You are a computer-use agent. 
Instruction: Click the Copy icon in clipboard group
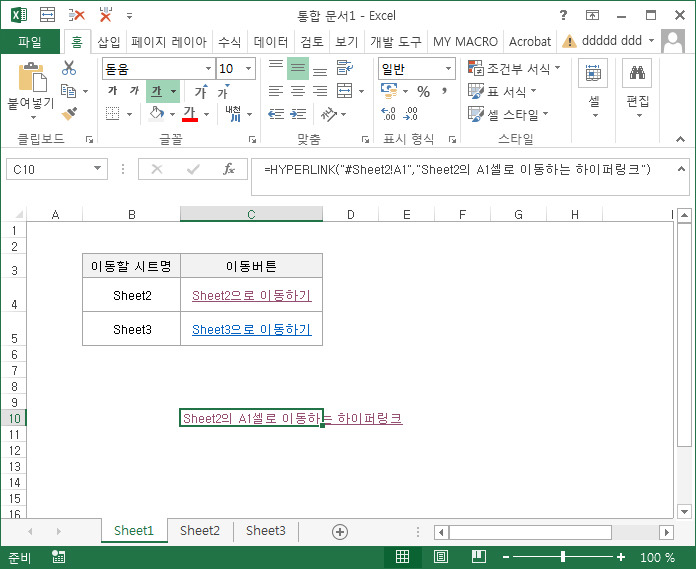pyautogui.click(x=68, y=91)
